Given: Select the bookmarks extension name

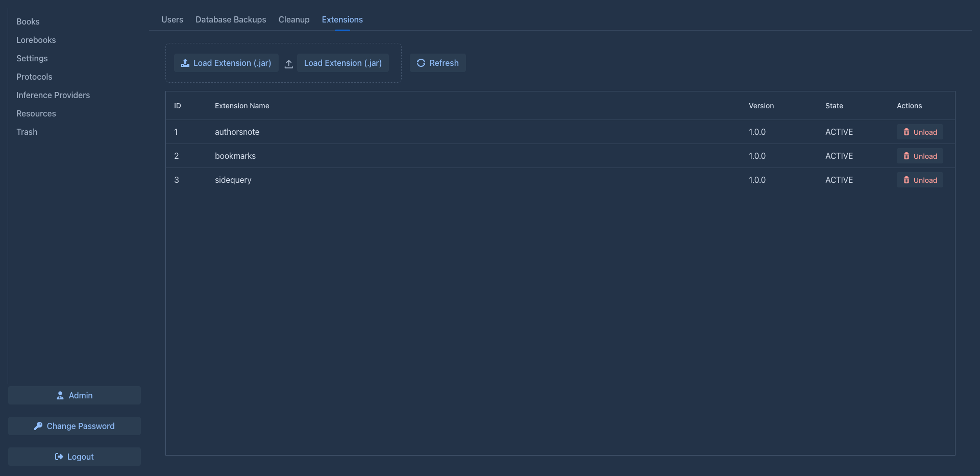Looking at the screenshot, I should 235,156.
